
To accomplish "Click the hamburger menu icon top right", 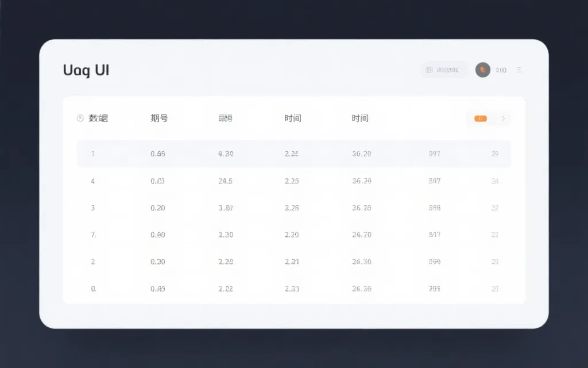I will click(519, 70).
